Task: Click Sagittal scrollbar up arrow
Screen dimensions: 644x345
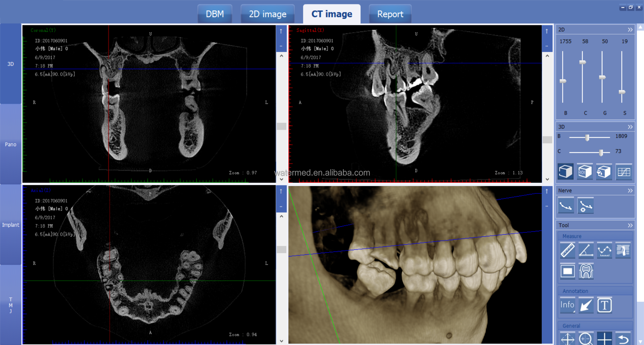Action: pyautogui.click(x=547, y=56)
